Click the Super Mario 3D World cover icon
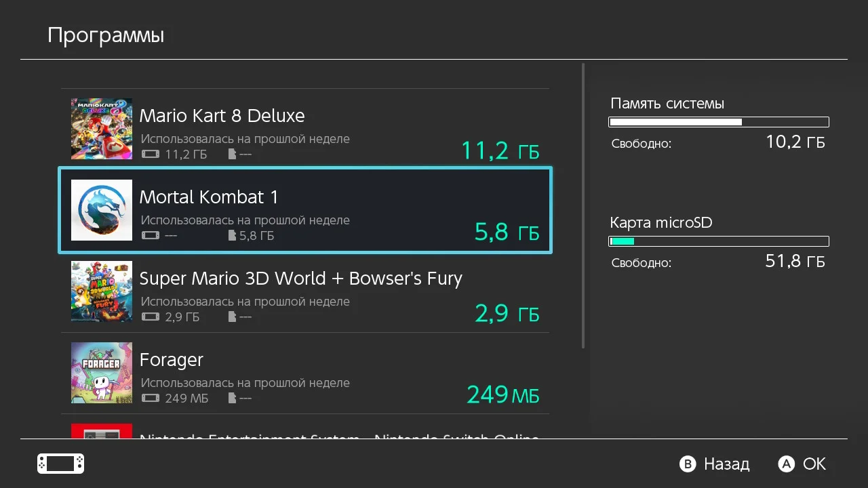This screenshot has height=488, width=868. tap(102, 291)
